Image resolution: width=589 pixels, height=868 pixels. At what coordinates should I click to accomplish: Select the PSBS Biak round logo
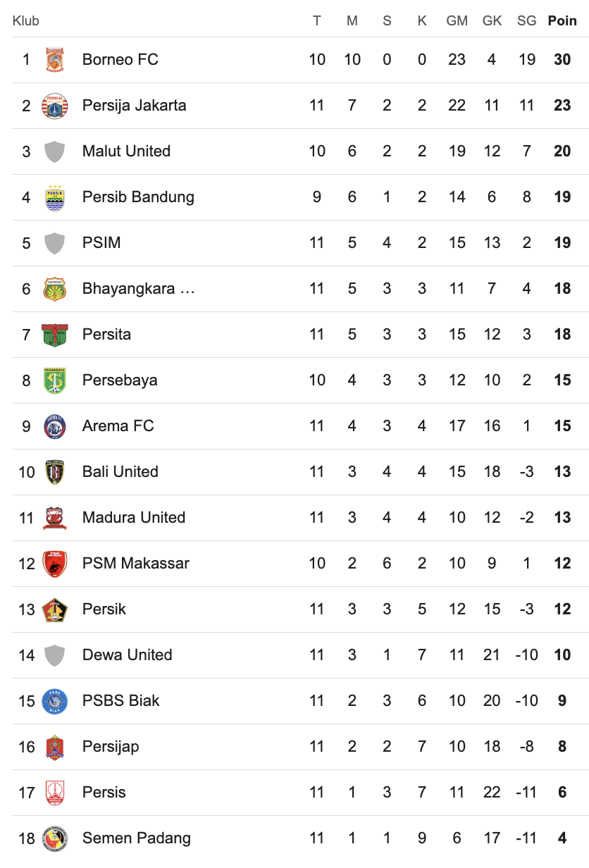[x=54, y=701]
